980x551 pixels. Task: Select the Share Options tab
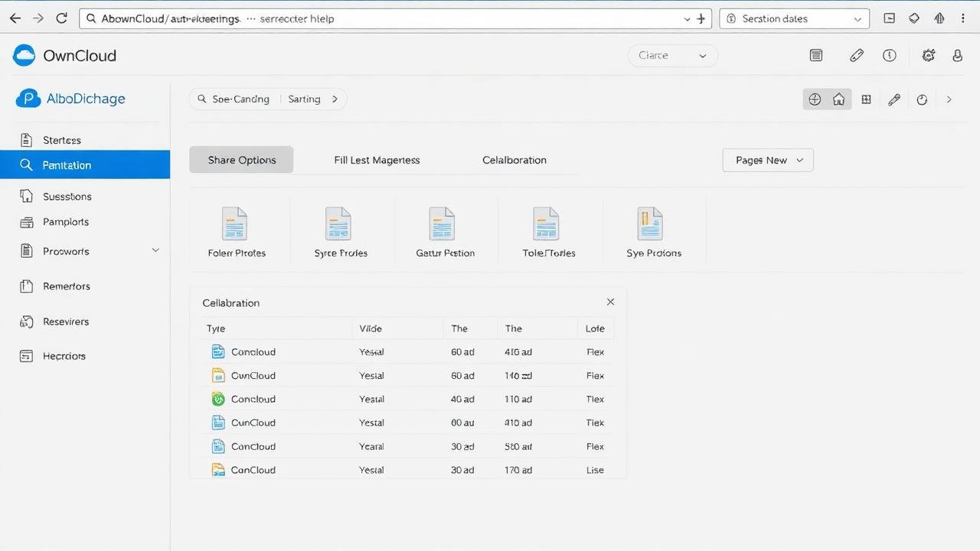pos(242,160)
